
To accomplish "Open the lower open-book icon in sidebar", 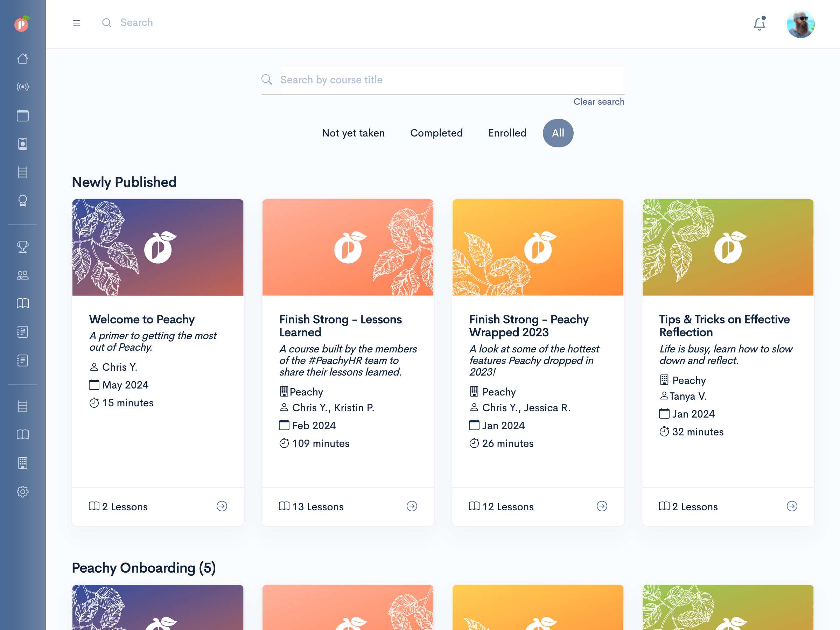I will [x=23, y=434].
